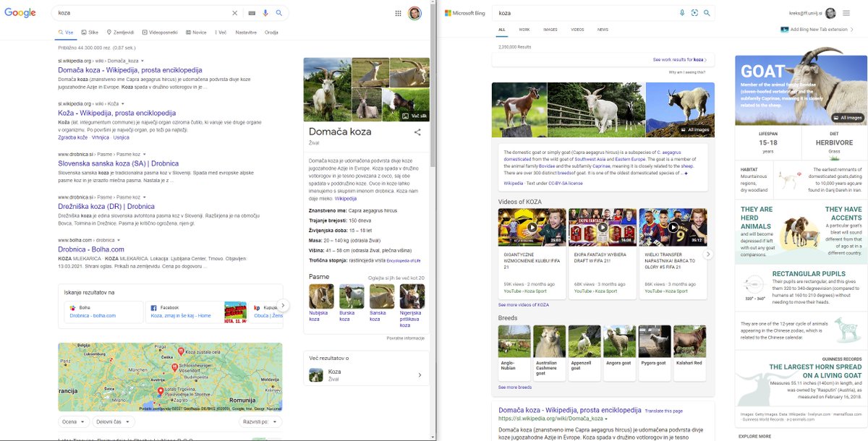
Task: Switch to Google Novice tab
Action: pyautogui.click(x=196, y=33)
